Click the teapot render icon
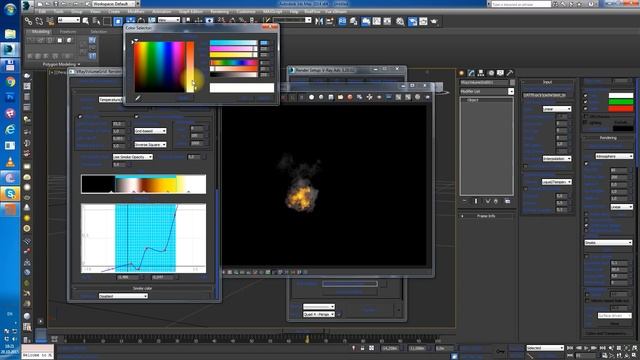This screenshot has height=360, width=640. click(434, 21)
